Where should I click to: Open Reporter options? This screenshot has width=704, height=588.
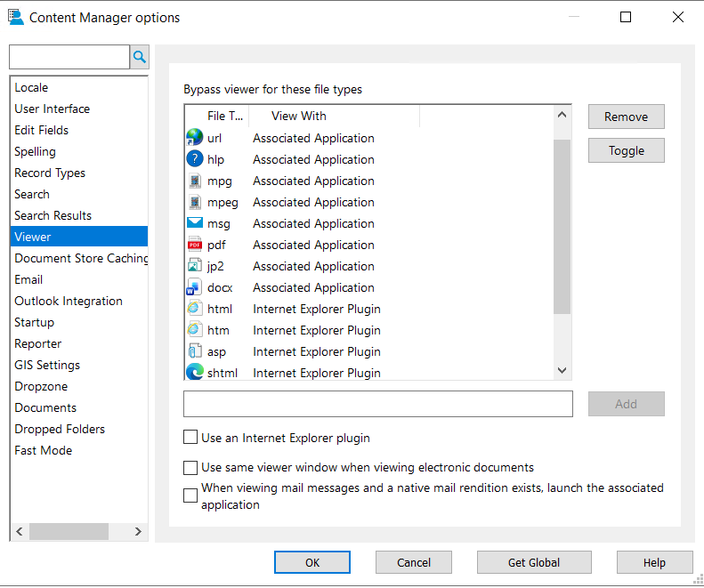pyautogui.click(x=79, y=344)
